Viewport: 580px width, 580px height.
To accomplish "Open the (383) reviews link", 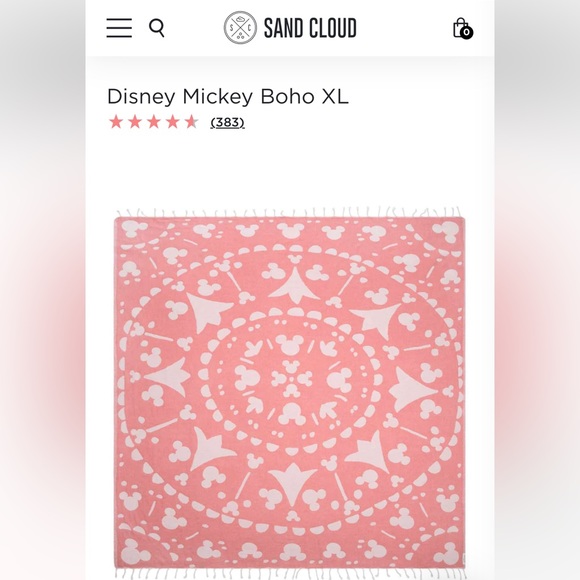I will click(x=227, y=122).
